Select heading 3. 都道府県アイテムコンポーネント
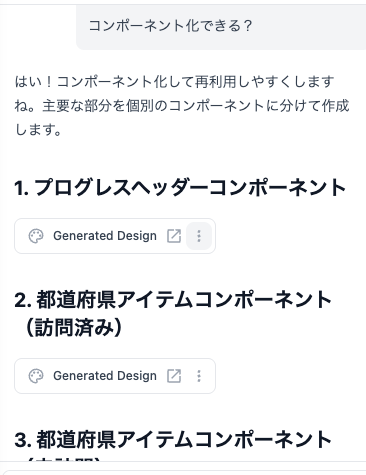This screenshot has height=475, width=366. pyautogui.click(x=173, y=439)
